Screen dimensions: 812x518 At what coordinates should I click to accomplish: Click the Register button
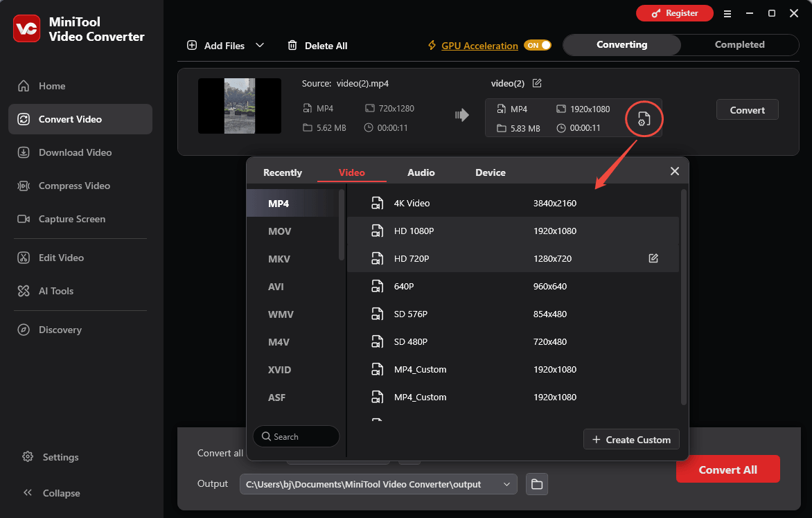point(674,13)
